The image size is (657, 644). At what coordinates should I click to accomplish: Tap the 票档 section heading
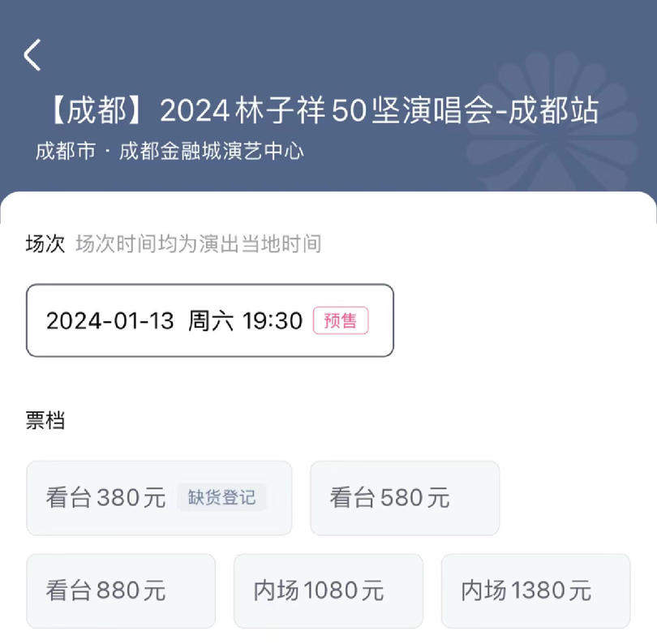point(45,420)
